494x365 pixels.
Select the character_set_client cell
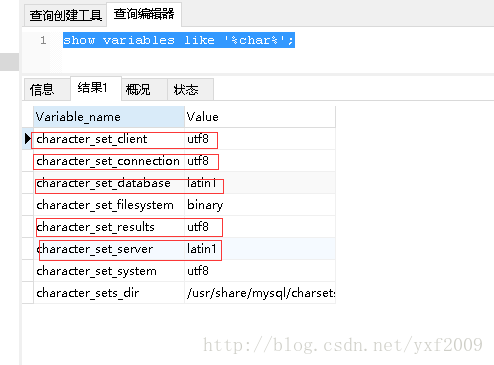(x=109, y=139)
